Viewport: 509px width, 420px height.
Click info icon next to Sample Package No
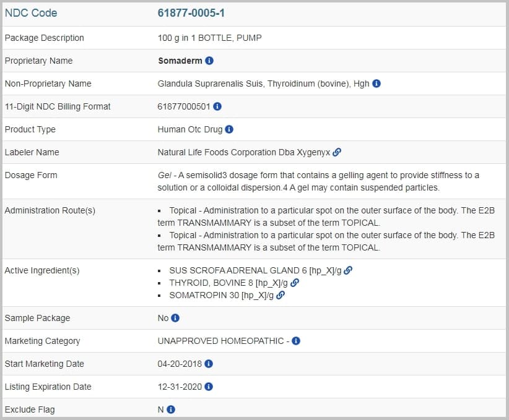pos(175,318)
